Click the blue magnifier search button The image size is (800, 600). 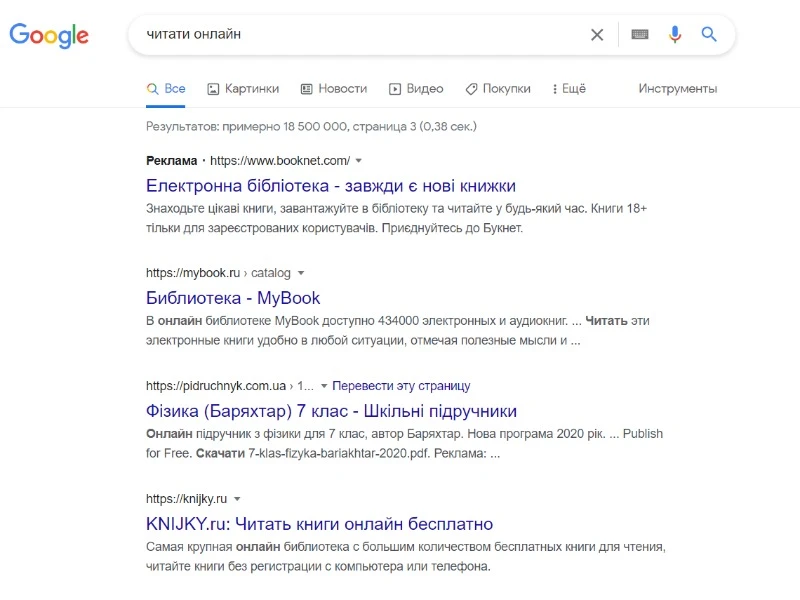[x=709, y=35]
